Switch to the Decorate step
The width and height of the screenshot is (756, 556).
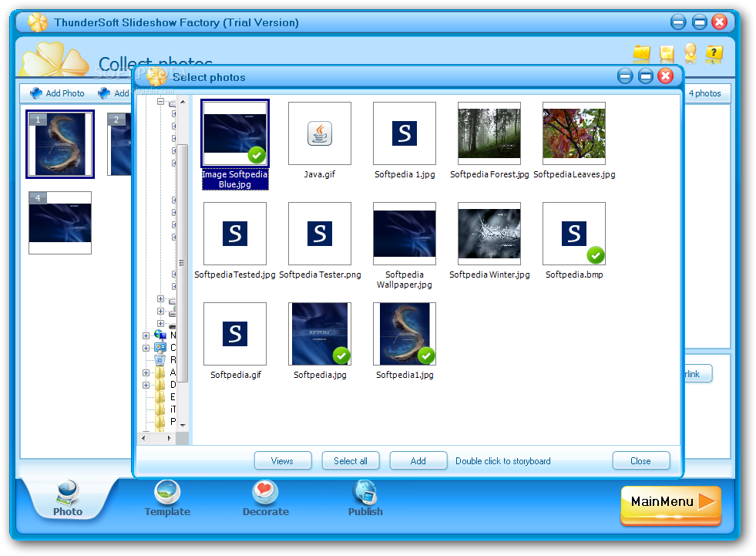point(266,500)
